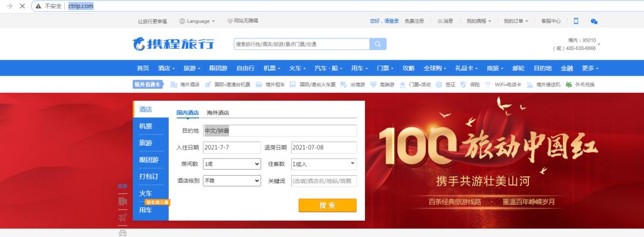The height and width of the screenshot is (237, 644).
Task: Open the 房间数 select box
Action: 231,164
